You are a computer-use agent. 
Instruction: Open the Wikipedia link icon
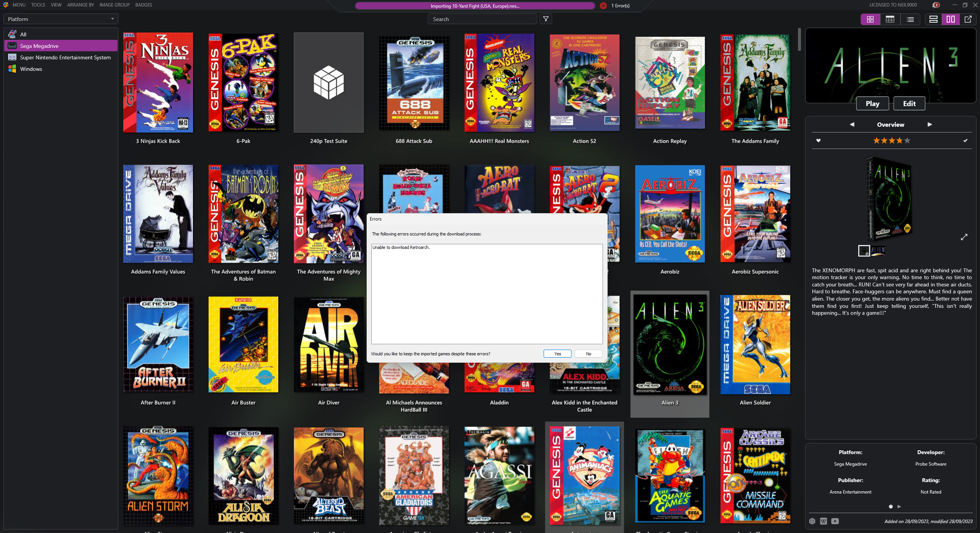823,521
